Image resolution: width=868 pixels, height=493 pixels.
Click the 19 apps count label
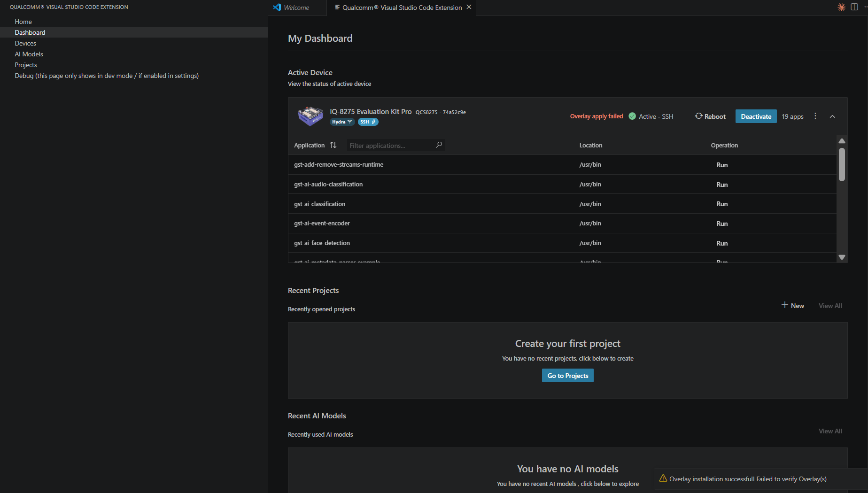click(x=792, y=116)
